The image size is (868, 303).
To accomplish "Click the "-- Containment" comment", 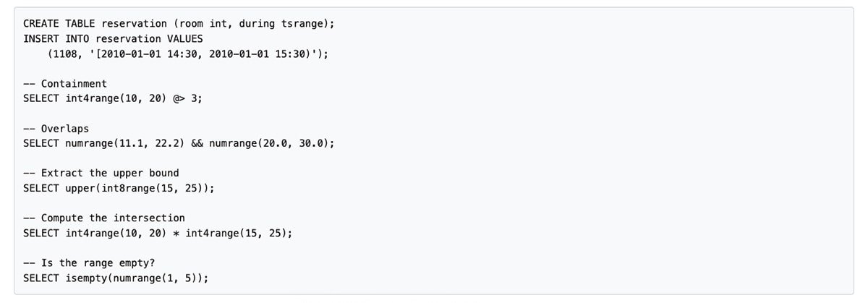I will pos(65,84).
